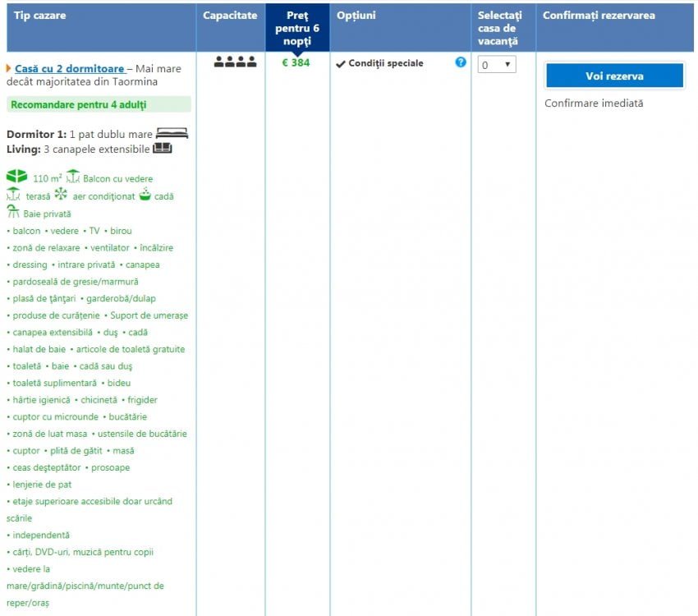Click the € 384 price
The image size is (698, 616).
[296, 62]
